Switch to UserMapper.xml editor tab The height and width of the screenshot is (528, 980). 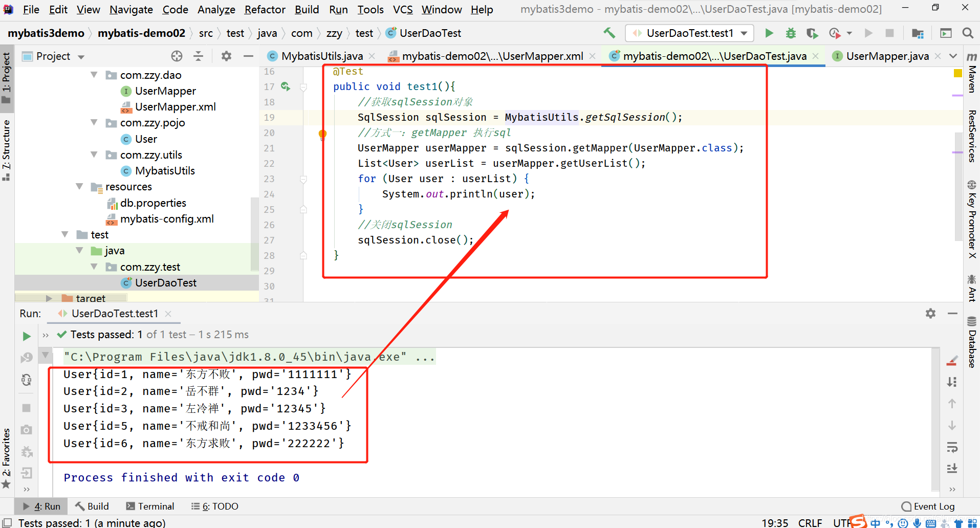click(492, 56)
